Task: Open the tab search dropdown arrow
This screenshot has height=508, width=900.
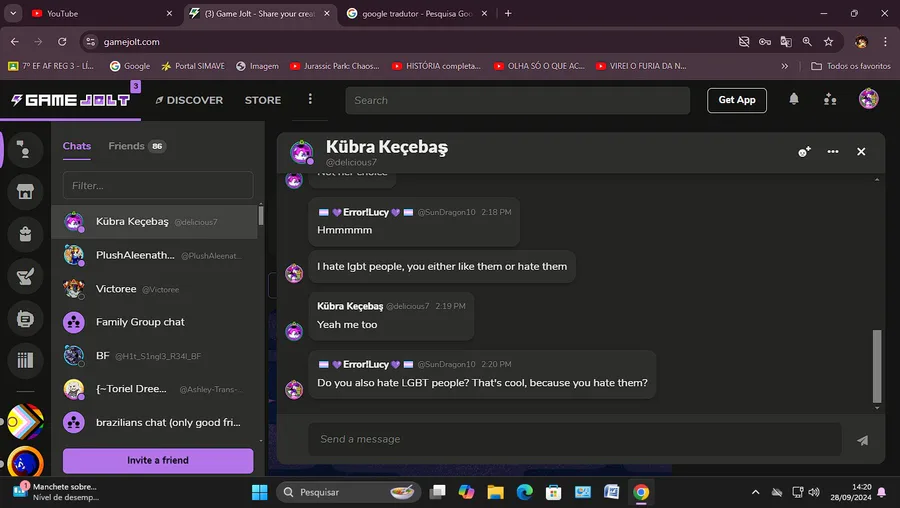Action: tap(13, 13)
